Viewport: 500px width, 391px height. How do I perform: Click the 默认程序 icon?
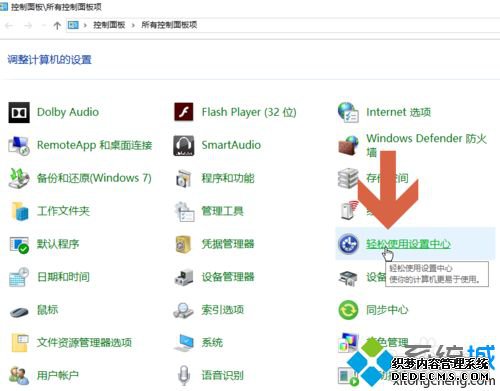click(x=19, y=245)
